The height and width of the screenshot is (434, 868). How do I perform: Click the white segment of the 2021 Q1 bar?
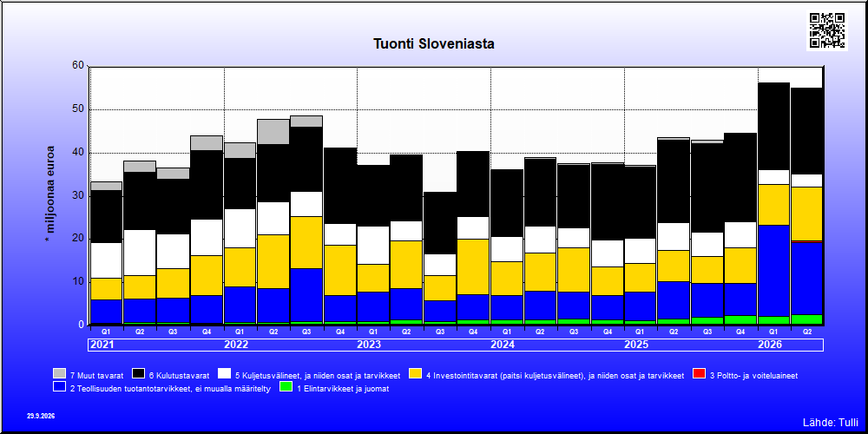tap(106, 260)
